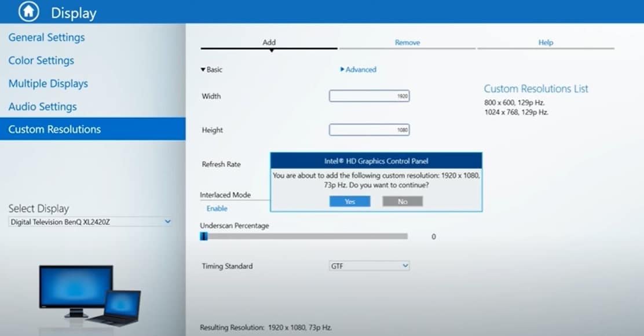Open Color Settings in the sidebar
The image size is (644, 336).
click(41, 60)
